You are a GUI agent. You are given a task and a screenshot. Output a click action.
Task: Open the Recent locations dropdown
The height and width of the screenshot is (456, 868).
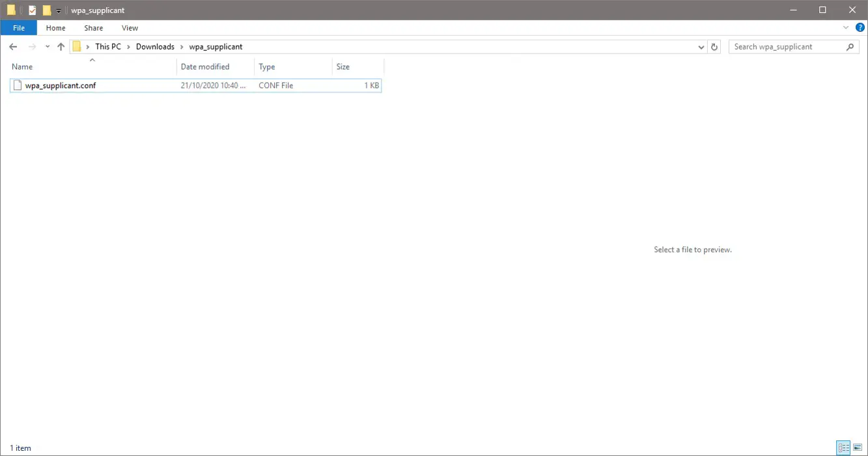[x=48, y=47]
